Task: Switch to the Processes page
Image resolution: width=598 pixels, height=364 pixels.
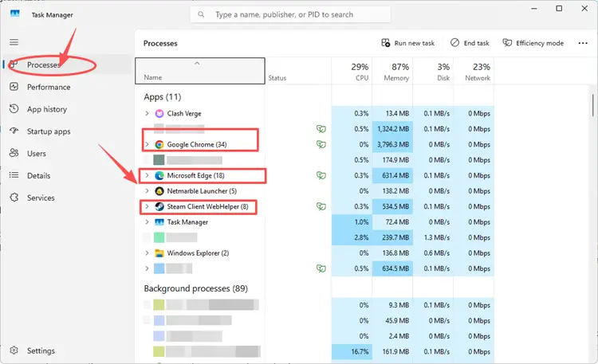Action: click(x=68, y=65)
